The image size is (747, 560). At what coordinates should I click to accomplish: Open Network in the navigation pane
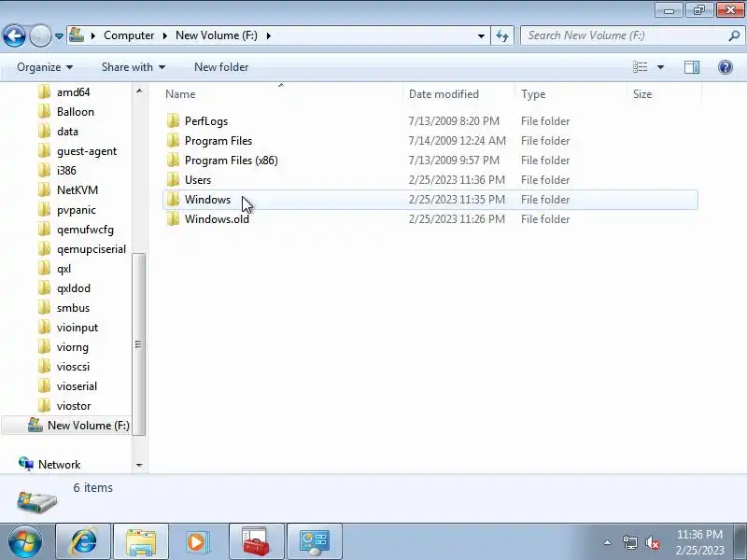pos(59,464)
